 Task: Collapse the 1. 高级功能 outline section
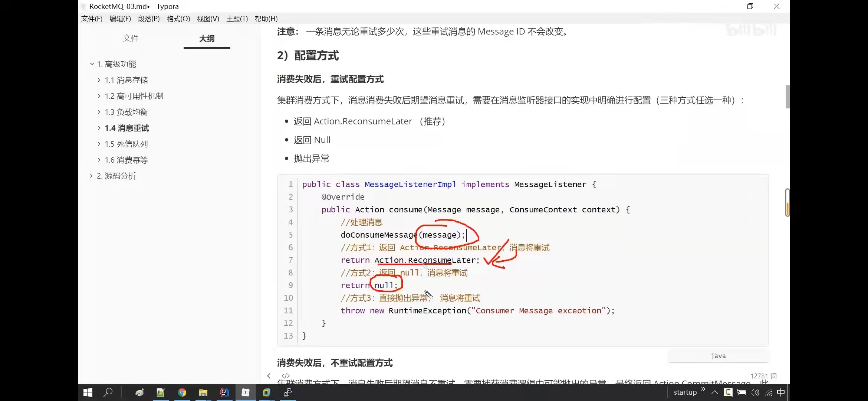pos(92,64)
